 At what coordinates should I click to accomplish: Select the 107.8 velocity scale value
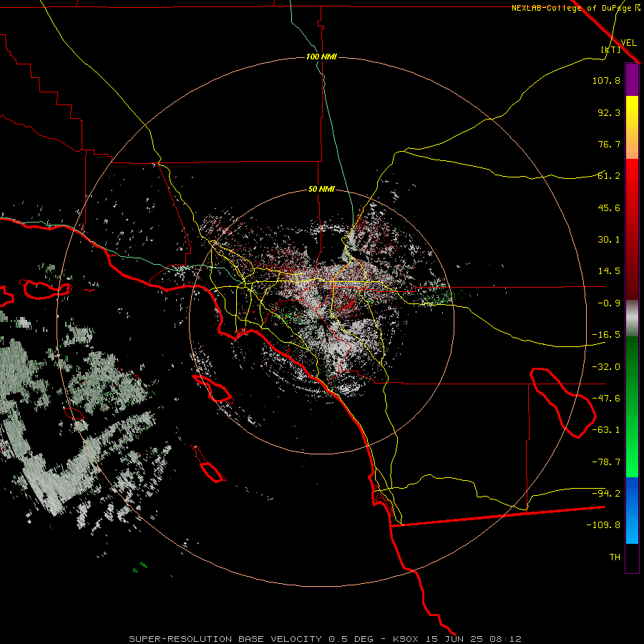click(x=606, y=80)
